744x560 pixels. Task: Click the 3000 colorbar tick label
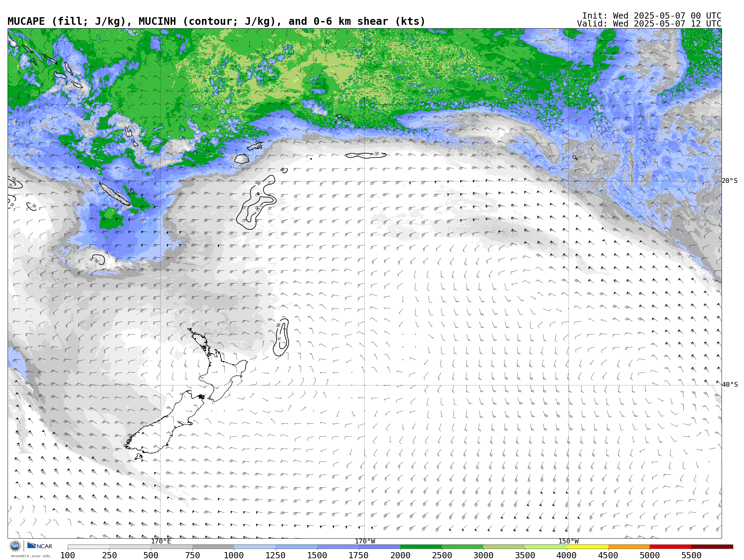tap(483, 556)
